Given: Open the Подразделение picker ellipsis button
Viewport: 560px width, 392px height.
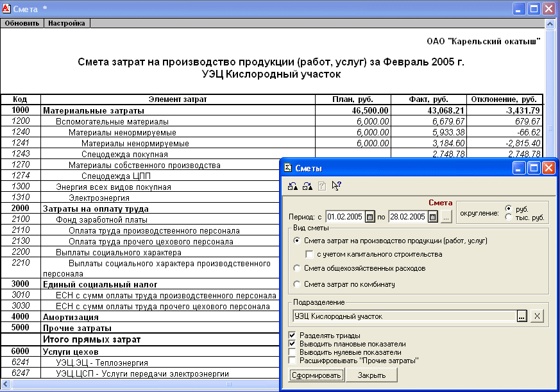Looking at the screenshot, I should coord(522,316).
